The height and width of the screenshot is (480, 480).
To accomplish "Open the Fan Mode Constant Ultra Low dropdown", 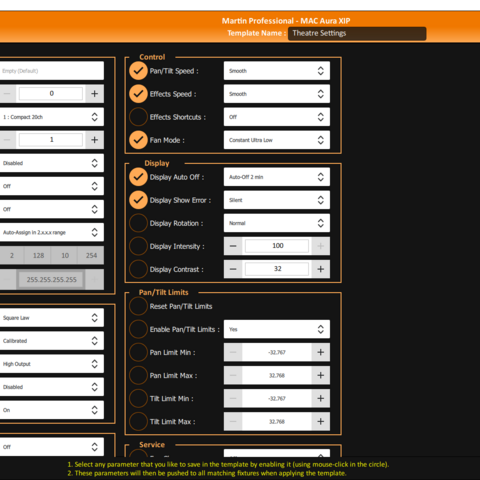I will tap(277, 140).
